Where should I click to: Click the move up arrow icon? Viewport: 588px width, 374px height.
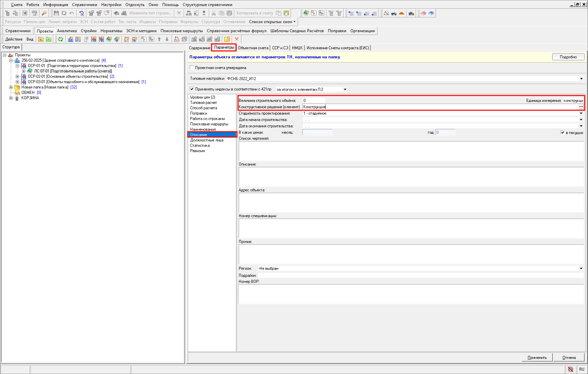[x=159, y=39]
